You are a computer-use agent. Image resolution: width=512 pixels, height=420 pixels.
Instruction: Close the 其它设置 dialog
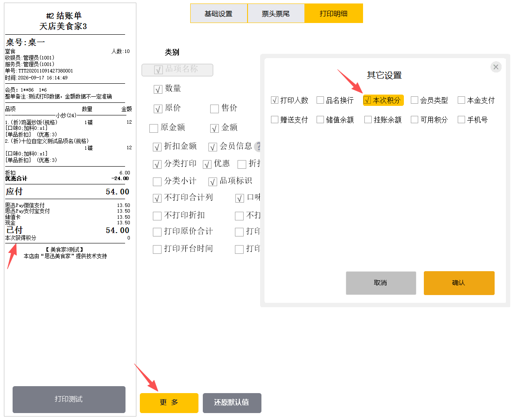point(495,67)
